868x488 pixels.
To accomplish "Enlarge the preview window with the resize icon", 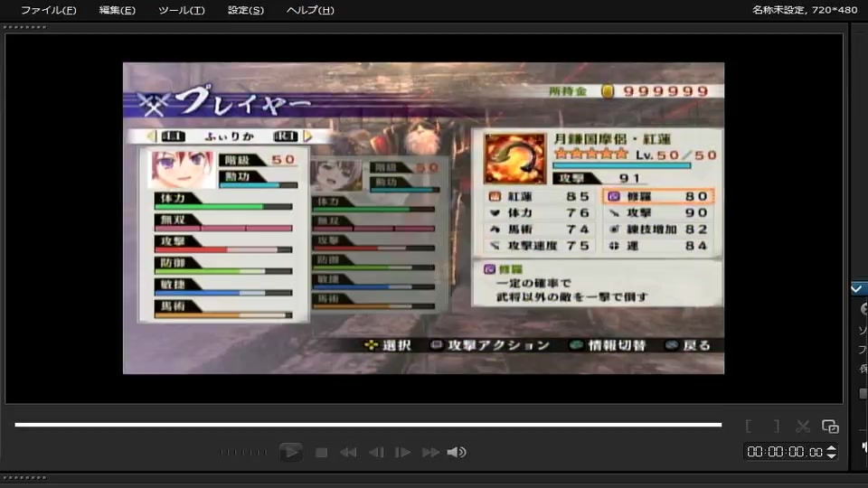I will (x=830, y=426).
